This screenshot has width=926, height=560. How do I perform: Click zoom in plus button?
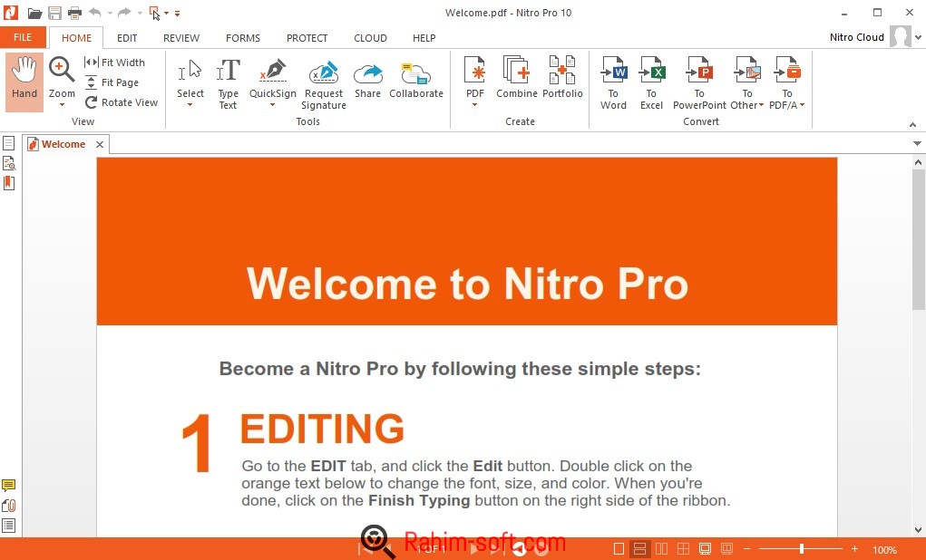pos(854,549)
